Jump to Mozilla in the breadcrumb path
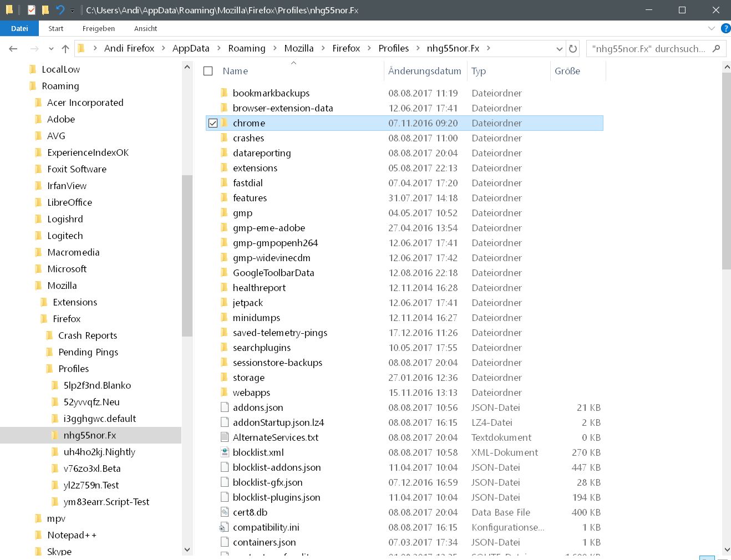 pos(298,49)
